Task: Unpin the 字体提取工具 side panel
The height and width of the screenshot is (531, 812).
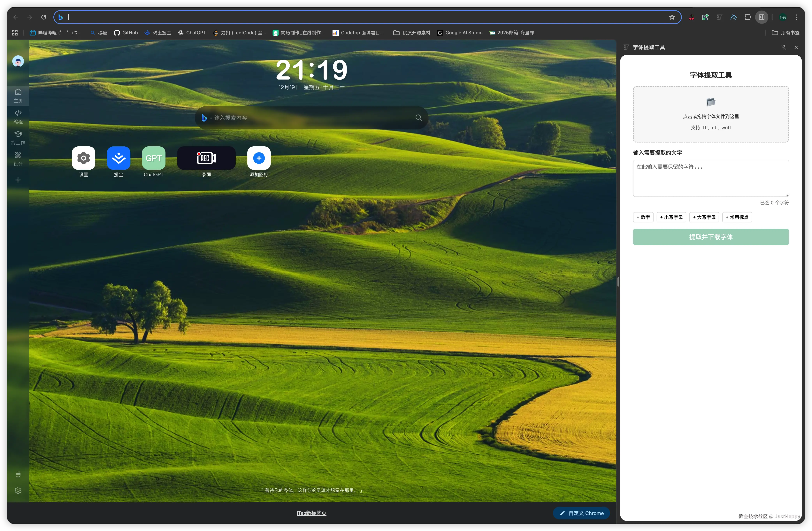Action: [784, 47]
